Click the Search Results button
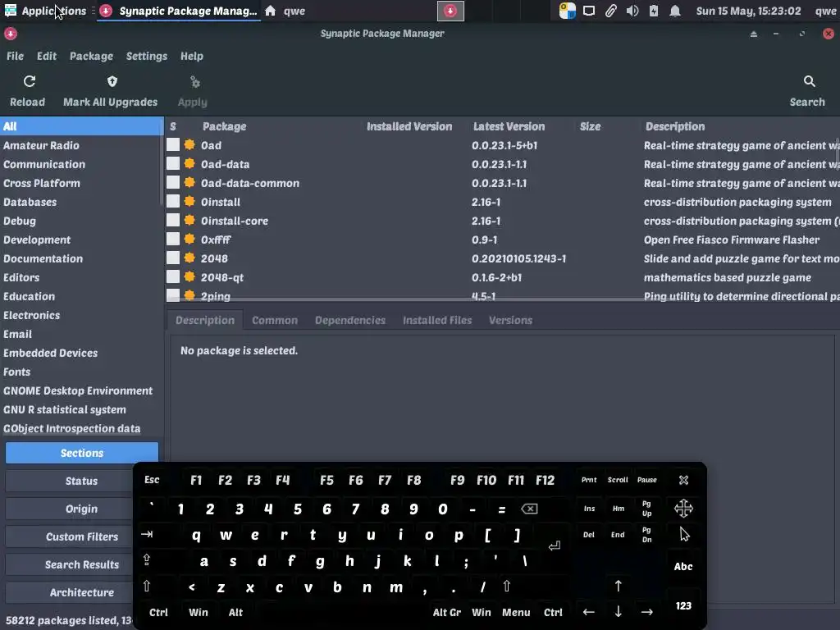The height and width of the screenshot is (630, 840). (81, 564)
